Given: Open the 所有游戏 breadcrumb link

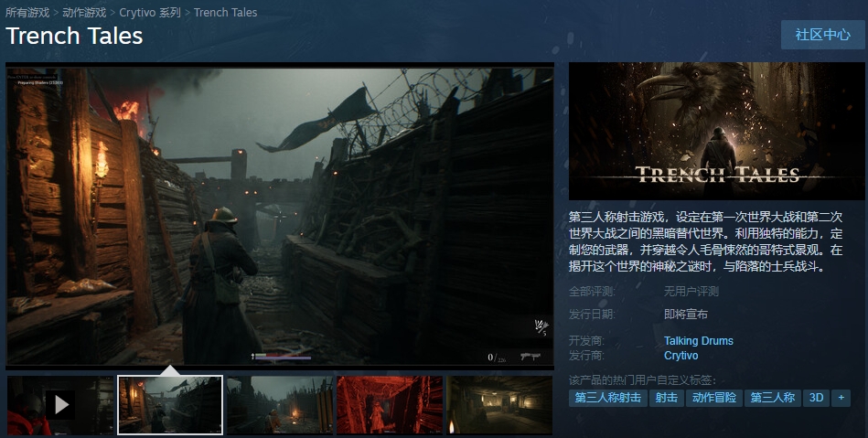Looking at the screenshot, I should [27, 12].
